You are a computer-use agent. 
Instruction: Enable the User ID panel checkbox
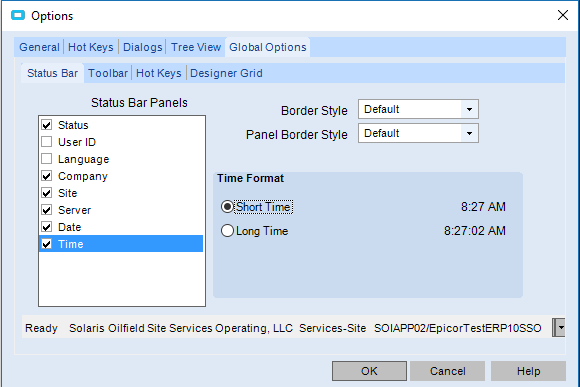(x=47, y=142)
